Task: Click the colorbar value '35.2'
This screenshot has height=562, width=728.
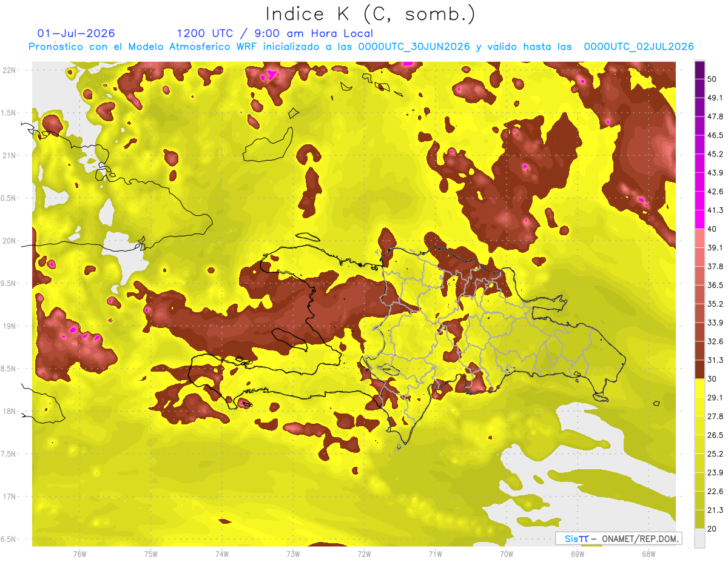Action: 715,304
